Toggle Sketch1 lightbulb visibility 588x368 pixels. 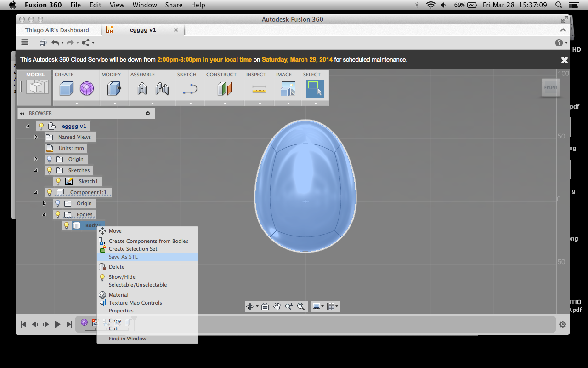[57, 181]
